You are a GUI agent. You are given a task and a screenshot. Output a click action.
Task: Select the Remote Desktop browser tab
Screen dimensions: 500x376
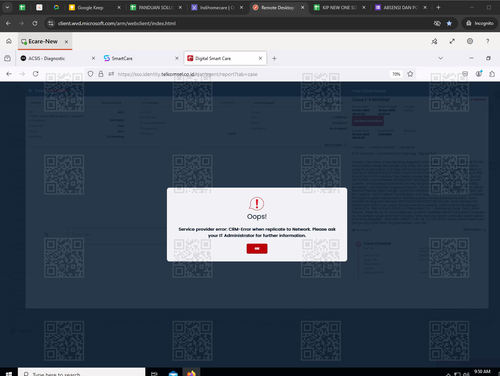(278, 7)
